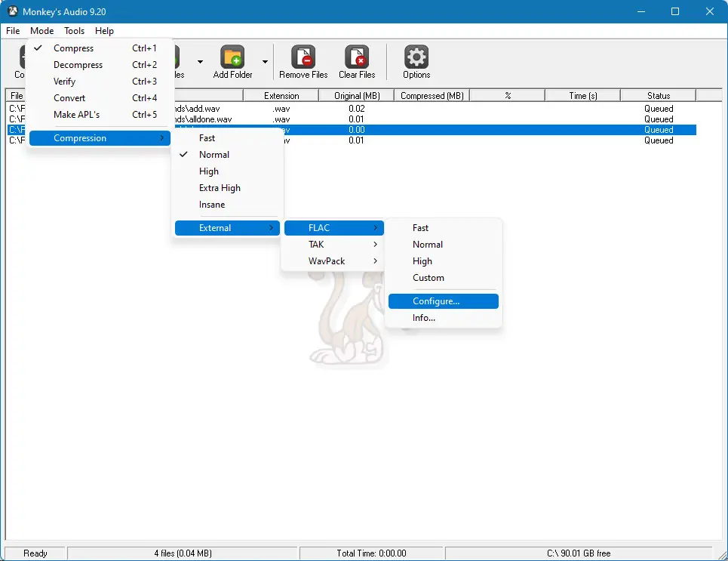Select Make APL's in the Mode menu
Image resolution: width=728 pixels, height=561 pixels.
pyautogui.click(x=100, y=115)
